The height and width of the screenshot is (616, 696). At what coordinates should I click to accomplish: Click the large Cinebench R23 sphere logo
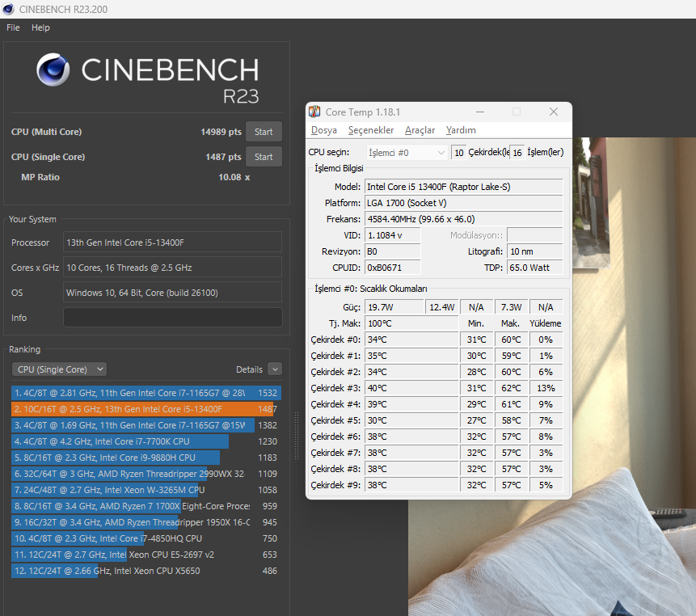tap(53, 70)
